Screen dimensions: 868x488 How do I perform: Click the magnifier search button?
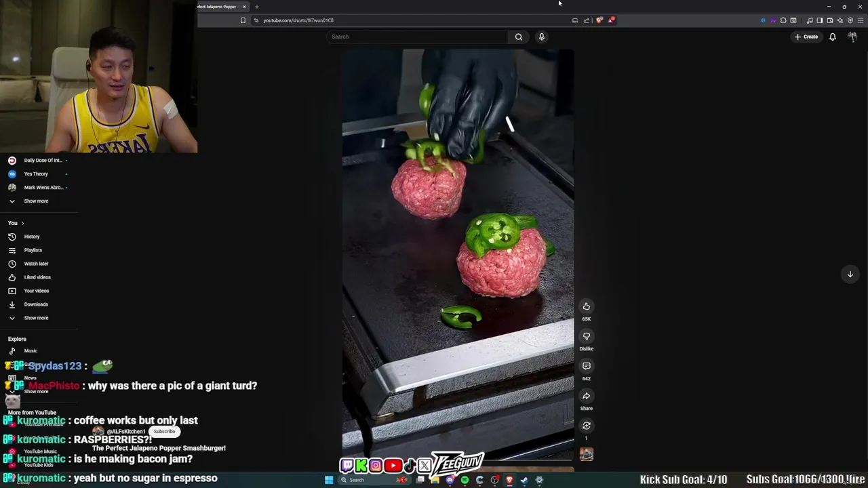click(519, 37)
